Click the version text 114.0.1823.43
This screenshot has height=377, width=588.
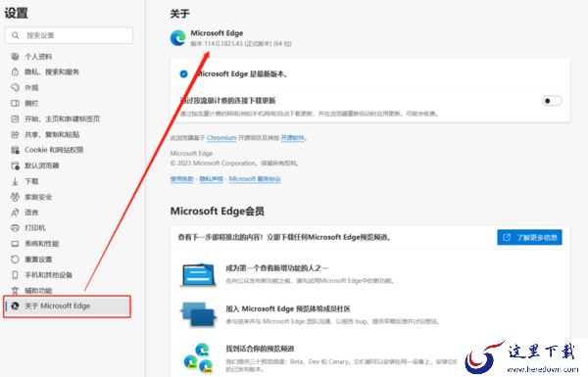pos(223,44)
